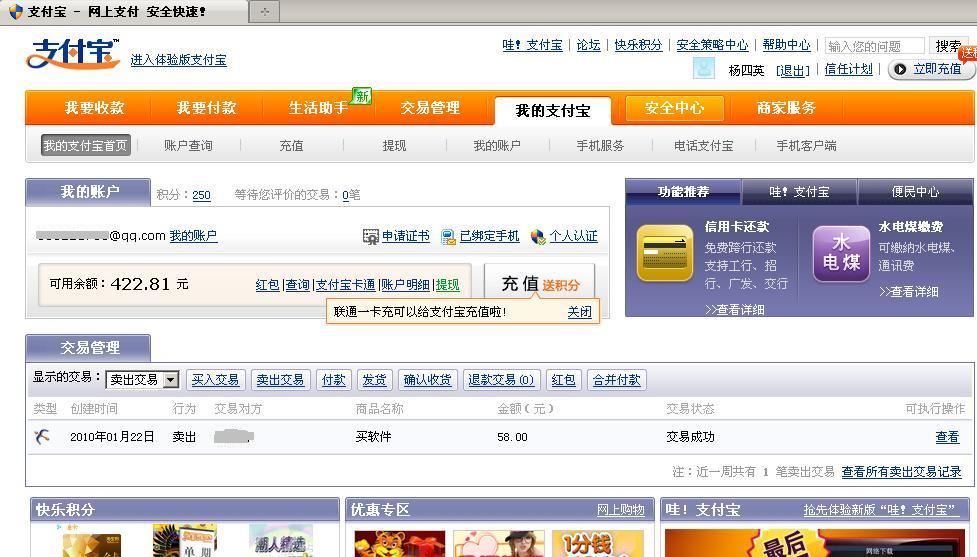Viewport: 977px width, 557px height.
Task: Click the Alipay logo
Action: [72, 54]
